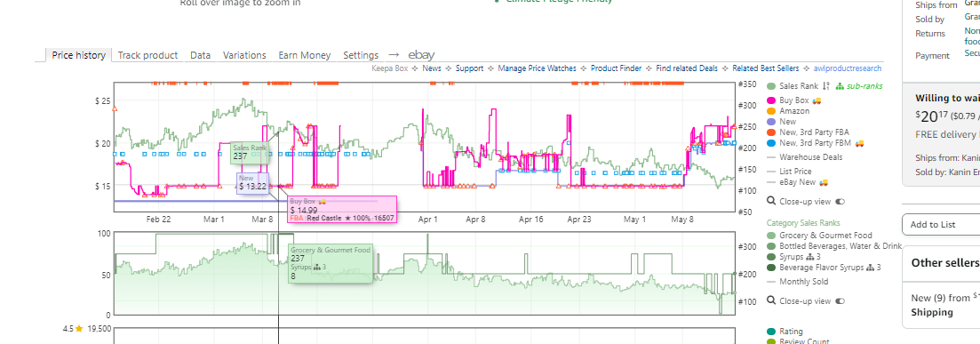This screenshot has height=344, width=980.
Task: Open the Price history tab
Action: point(79,55)
